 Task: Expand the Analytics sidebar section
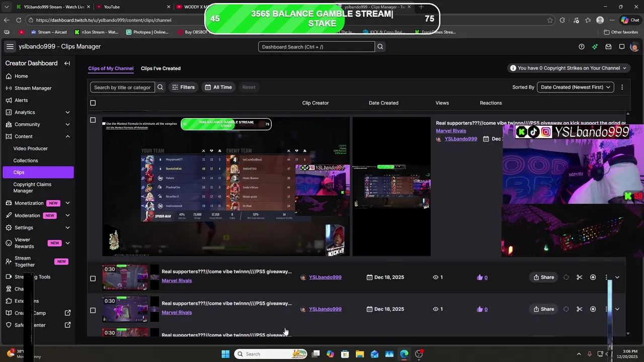67,112
